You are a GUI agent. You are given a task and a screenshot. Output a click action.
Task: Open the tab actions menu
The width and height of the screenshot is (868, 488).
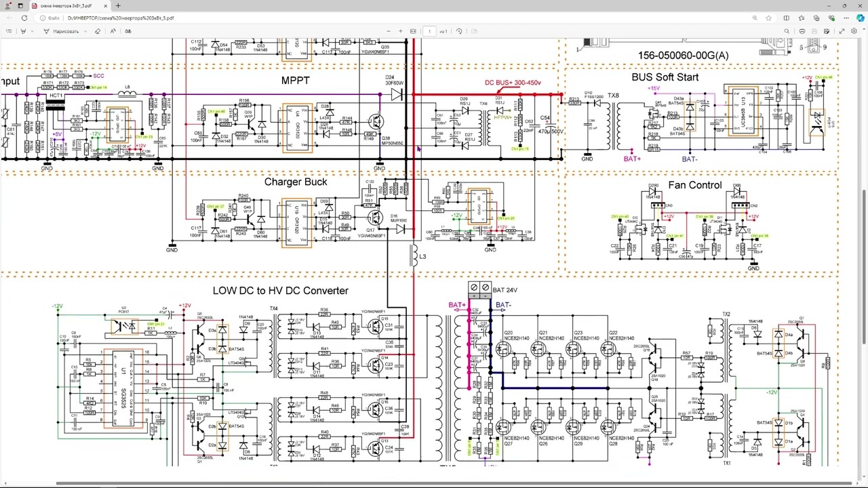tap(20, 5)
